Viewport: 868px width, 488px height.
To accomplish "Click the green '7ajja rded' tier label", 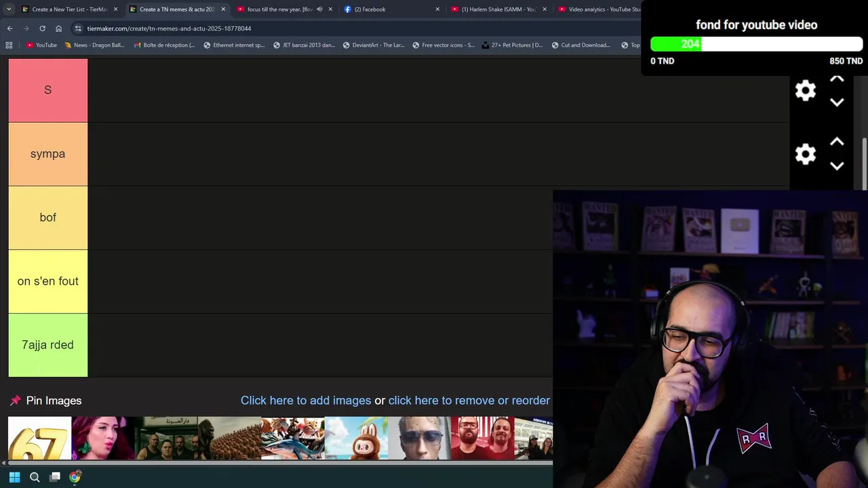I will [x=48, y=345].
